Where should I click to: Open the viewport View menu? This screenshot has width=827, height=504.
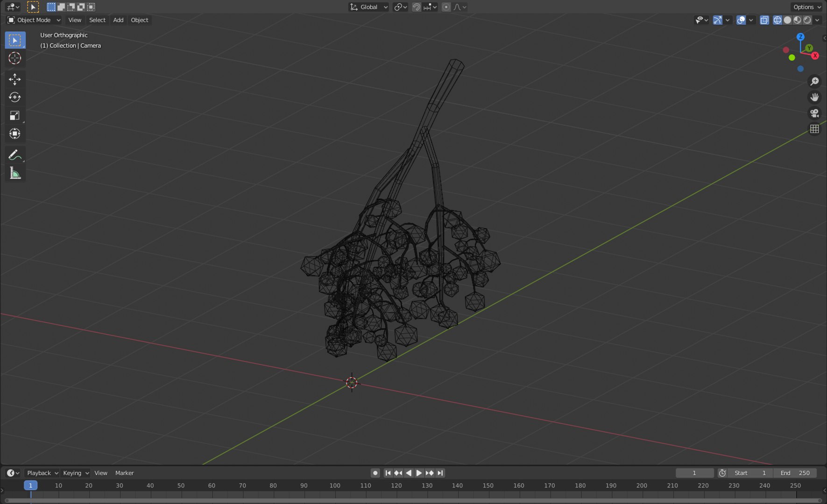pos(75,20)
